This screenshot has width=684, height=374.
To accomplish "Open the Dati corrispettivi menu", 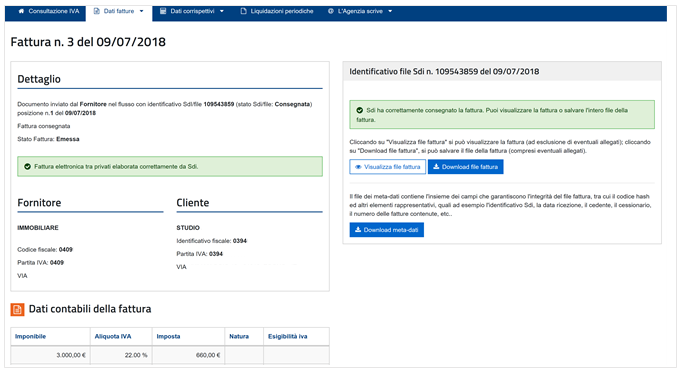I will click(192, 11).
